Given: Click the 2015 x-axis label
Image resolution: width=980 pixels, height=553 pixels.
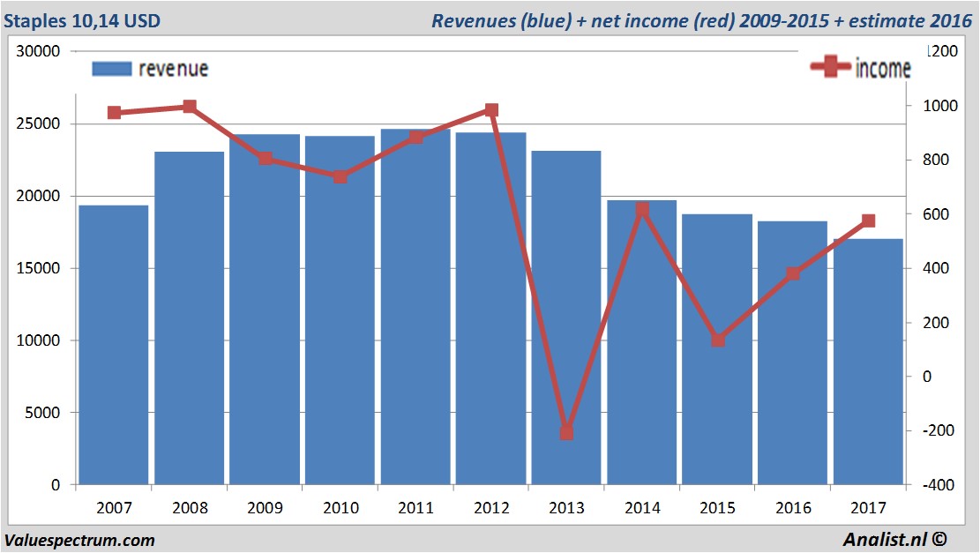Looking at the screenshot, I should point(717,507).
